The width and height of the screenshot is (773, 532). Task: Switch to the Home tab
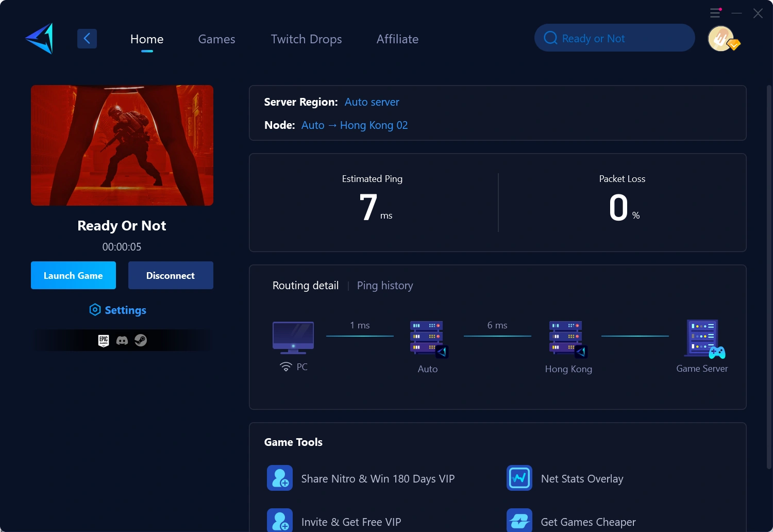point(147,39)
